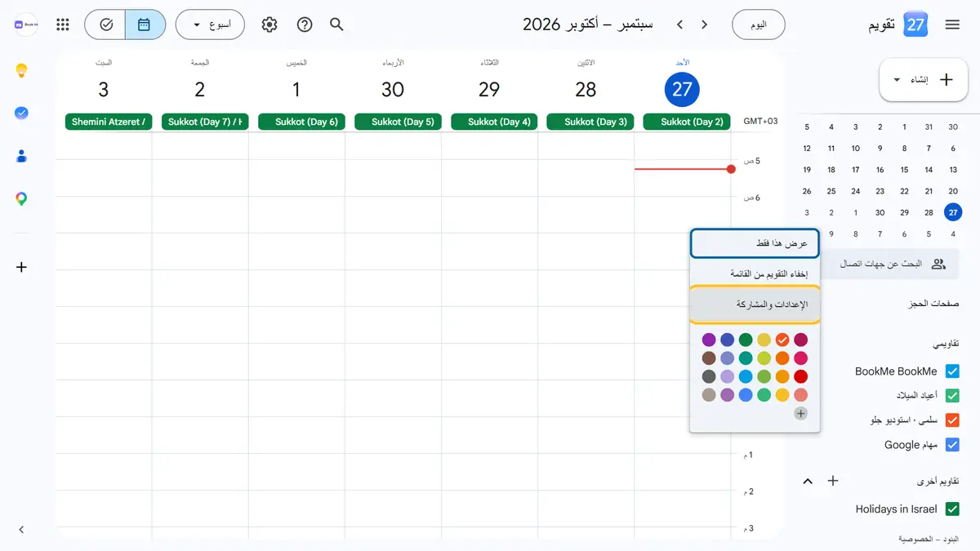
Task: Expand the صفحات الحجز section
Action: click(x=933, y=304)
